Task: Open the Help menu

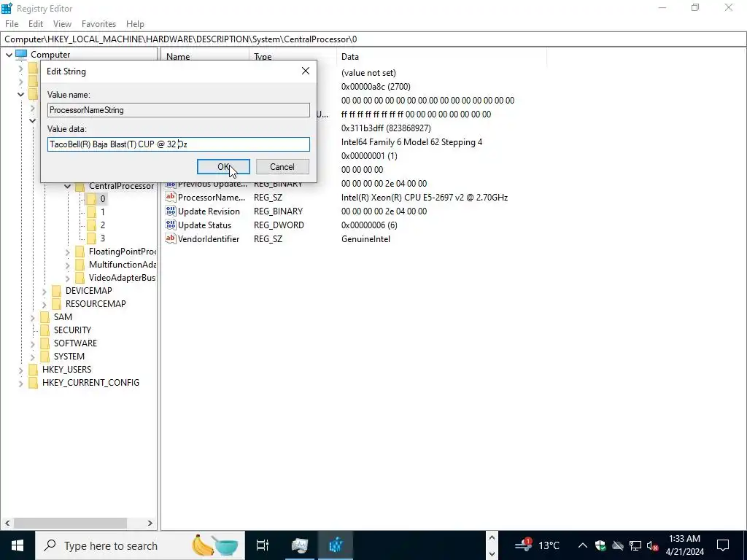Action: [x=135, y=24]
